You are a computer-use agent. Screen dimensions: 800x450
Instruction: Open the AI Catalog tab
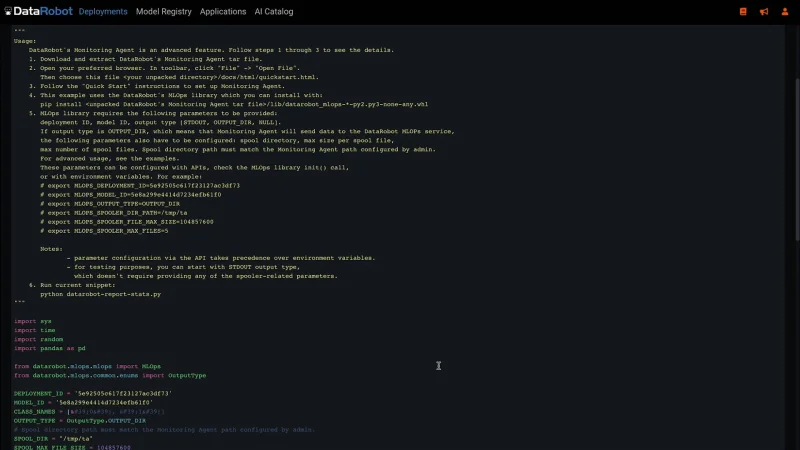[x=274, y=11]
